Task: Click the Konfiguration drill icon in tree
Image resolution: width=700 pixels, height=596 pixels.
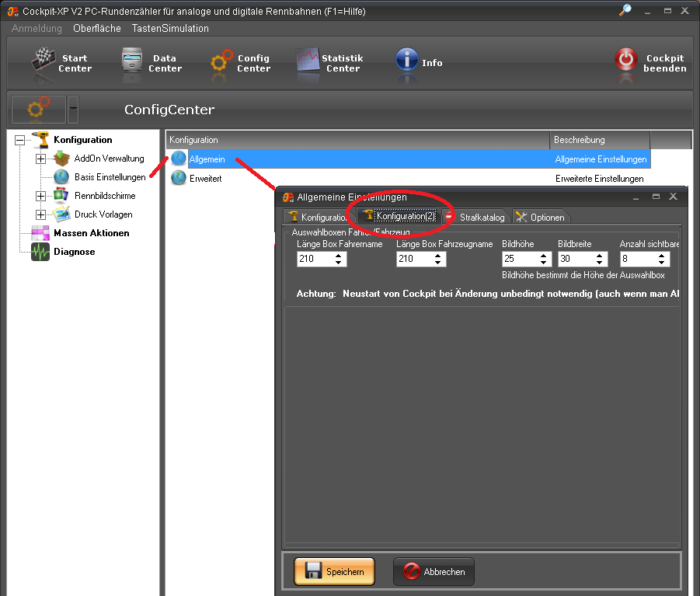Action: coord(40,140)
